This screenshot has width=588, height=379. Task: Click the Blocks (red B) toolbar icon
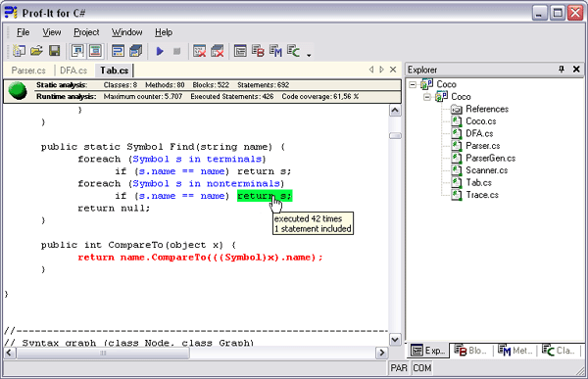pyautogui.click(x=258, y=51)
